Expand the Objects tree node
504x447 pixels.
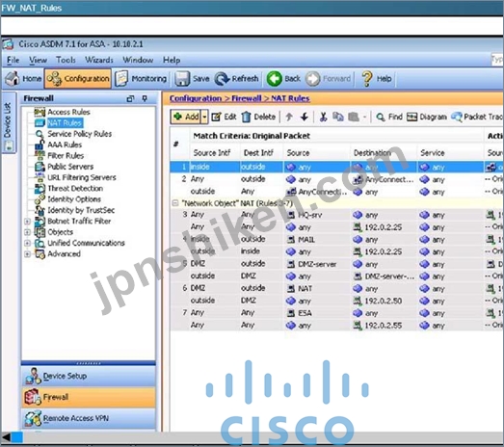[28, 232]
